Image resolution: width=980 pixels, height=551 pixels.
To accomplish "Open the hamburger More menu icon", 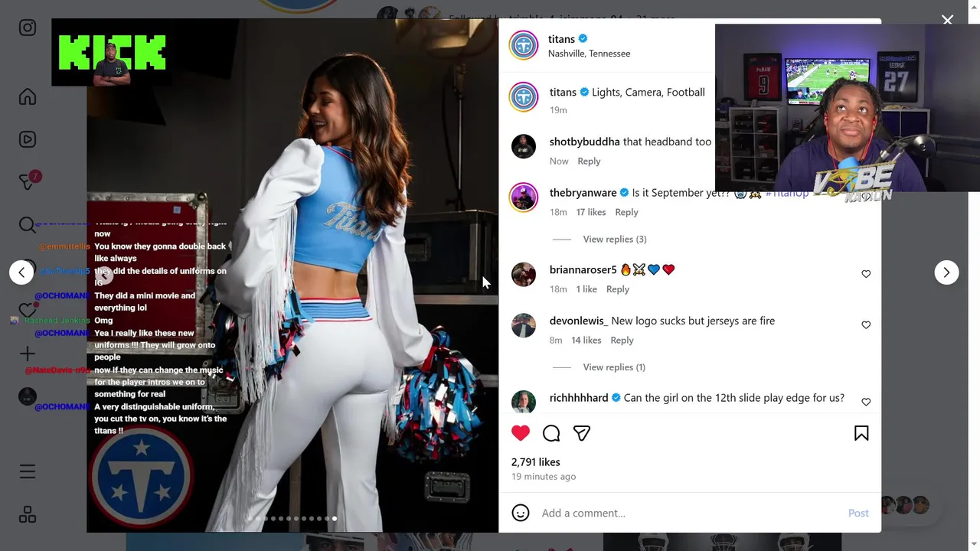I will (28, 471).
